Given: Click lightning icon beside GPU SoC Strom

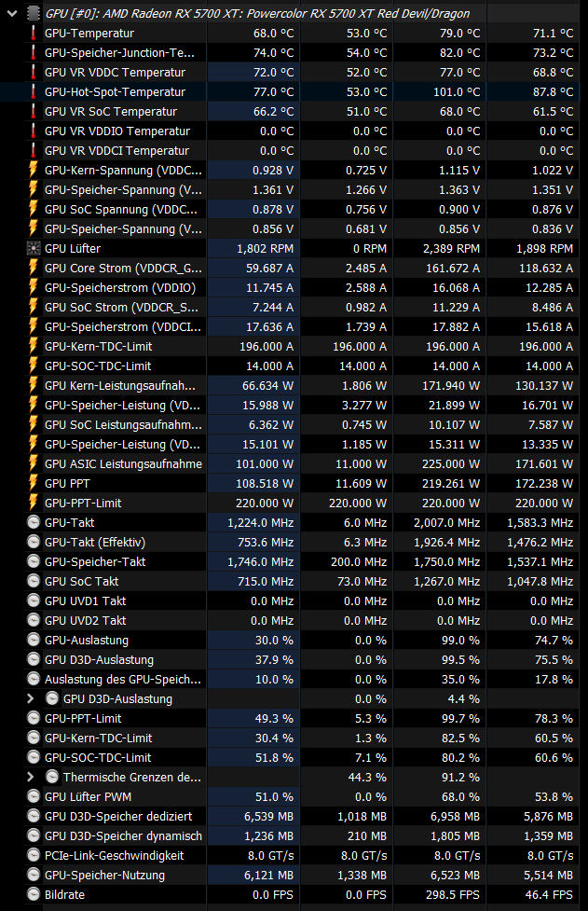Looking at the screenshot, I should click(x=34, y=308).
